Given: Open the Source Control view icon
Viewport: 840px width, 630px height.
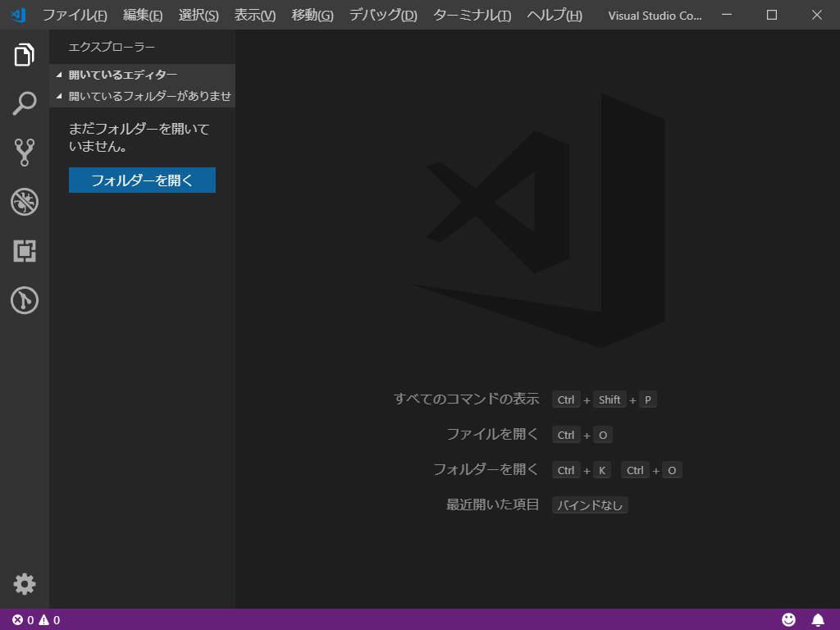Looking at the screenshot, I should point(24,153).
